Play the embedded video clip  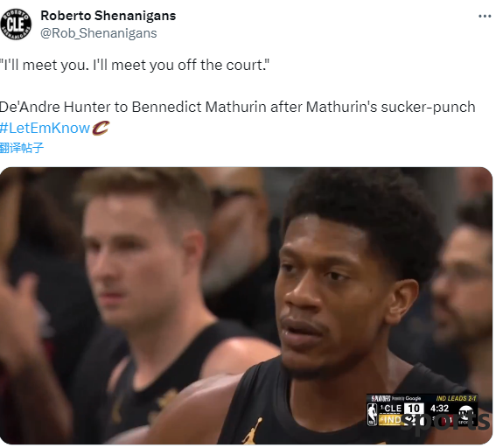(246, 305)
